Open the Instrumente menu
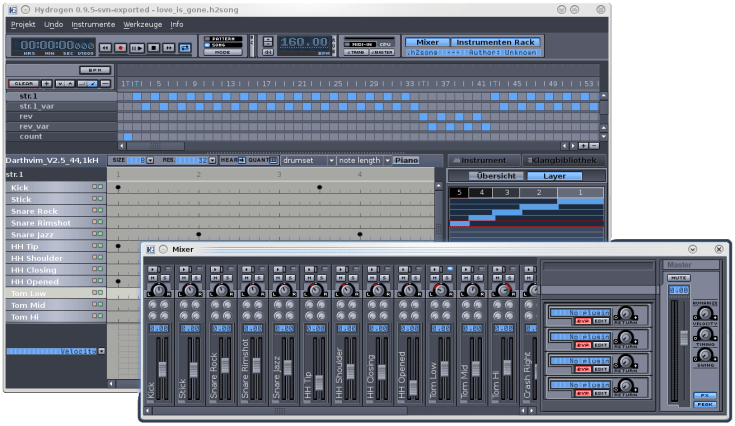735x426 pixels. pos(93,23)
